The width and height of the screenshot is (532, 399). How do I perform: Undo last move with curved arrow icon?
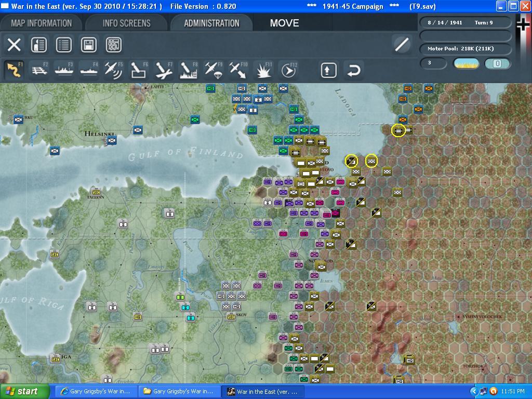tap(353, 70)
